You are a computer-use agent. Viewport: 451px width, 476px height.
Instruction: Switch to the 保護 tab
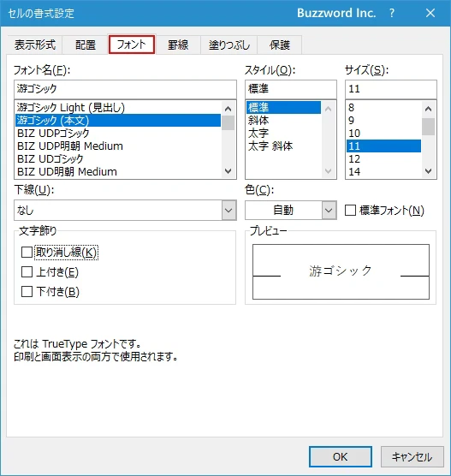[280, 45]
